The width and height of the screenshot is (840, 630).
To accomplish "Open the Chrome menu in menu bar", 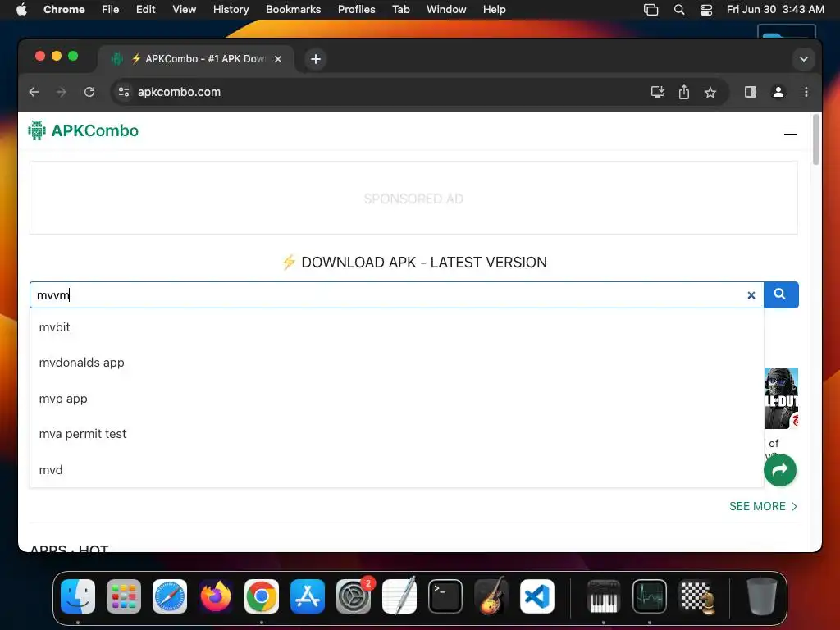I will 64,10.
